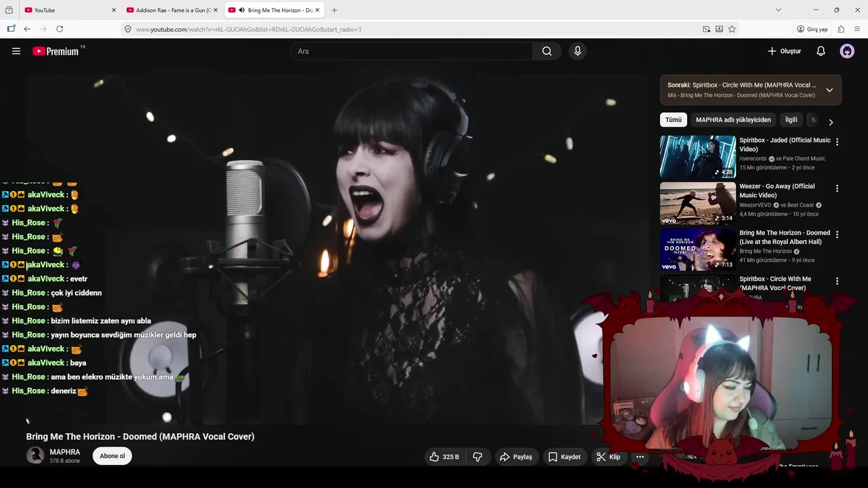The image size is (868, 488).
Task: Open the browser workspaces icon
Action: pyautogui.click(x=9, y=10)
